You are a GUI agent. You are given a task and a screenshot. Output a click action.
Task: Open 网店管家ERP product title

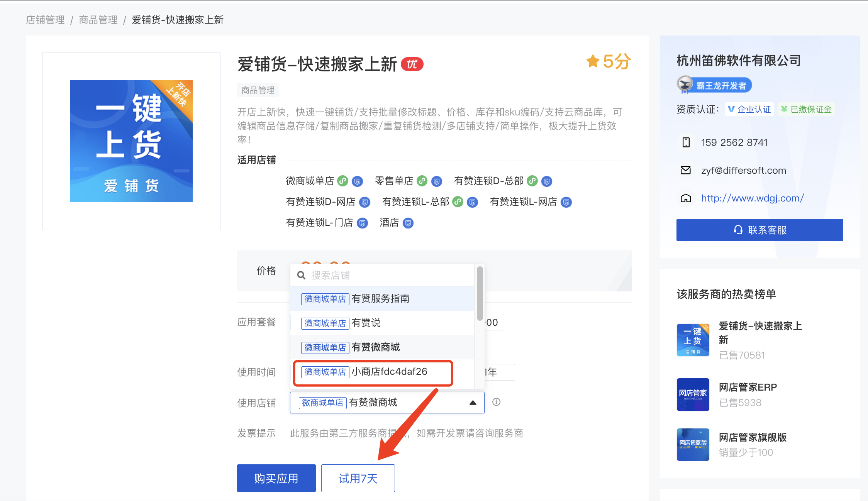tap(748, 387)
